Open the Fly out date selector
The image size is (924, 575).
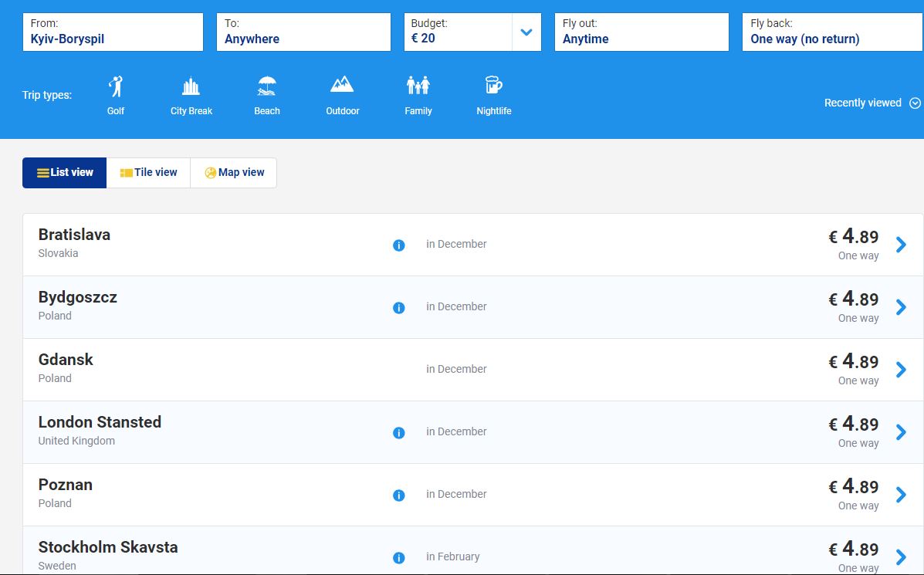pos(641,32)
